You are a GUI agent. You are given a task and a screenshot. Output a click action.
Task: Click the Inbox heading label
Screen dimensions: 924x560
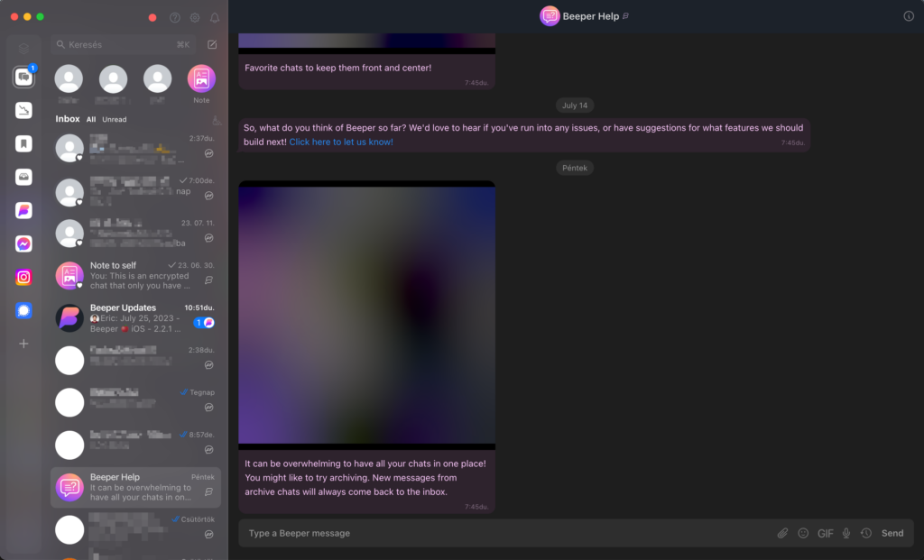tap(68, 119)
